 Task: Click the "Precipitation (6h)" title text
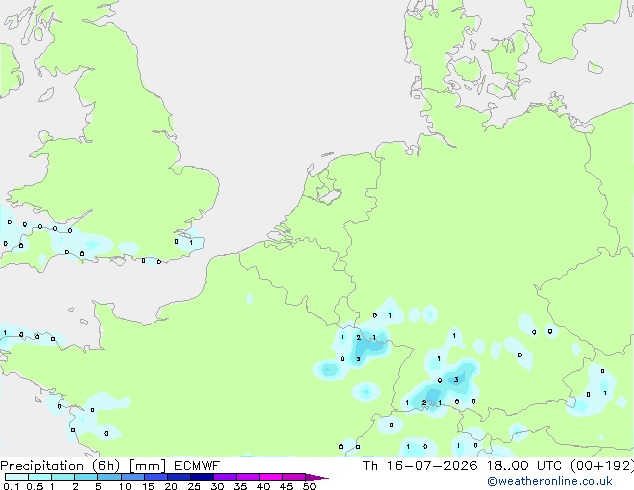(60, 466)
